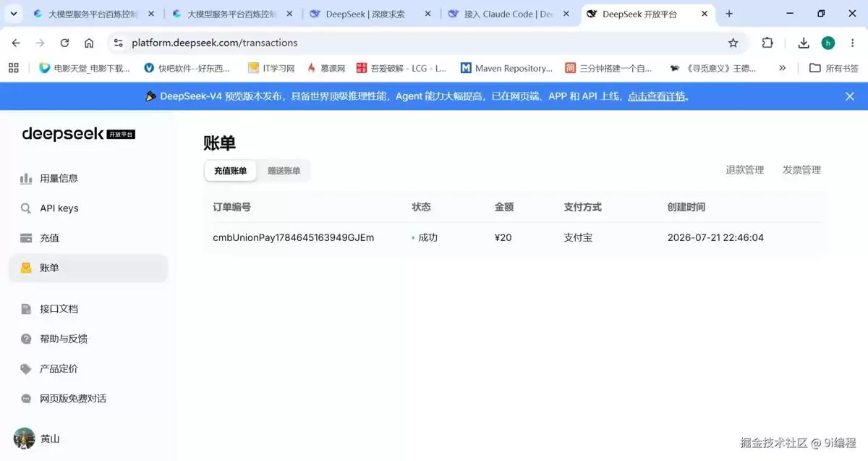This screenshot has height=461, width=868.
Task: Select the 充值账单 tab
Action: point(230,171)
